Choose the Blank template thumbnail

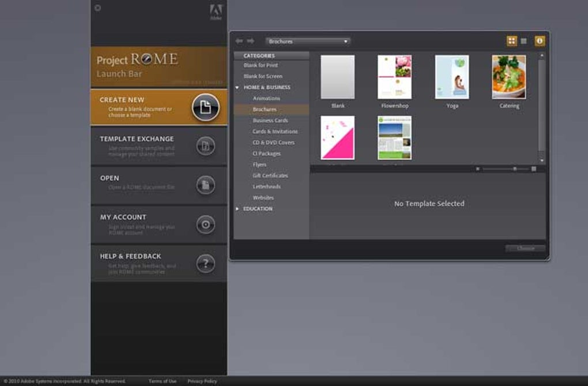click(337, 77)
